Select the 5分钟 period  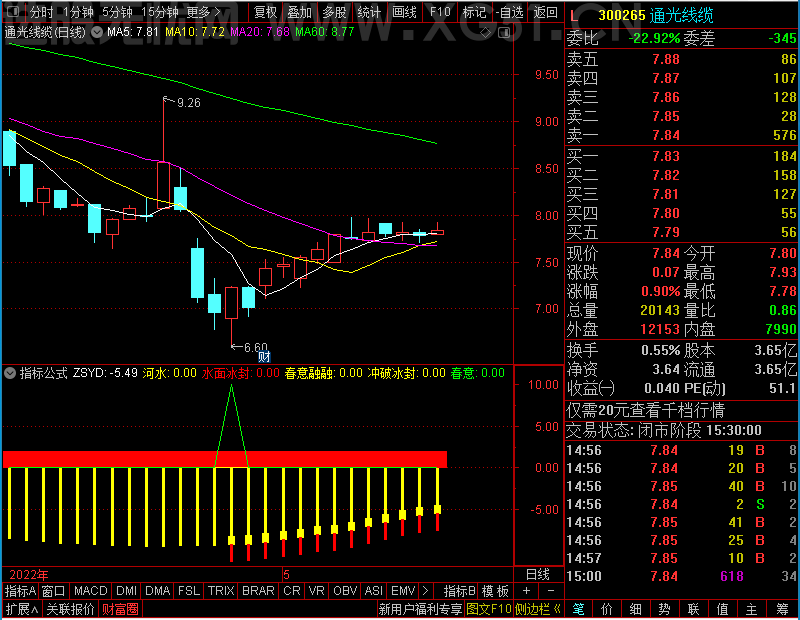click(x=117, y=12)
